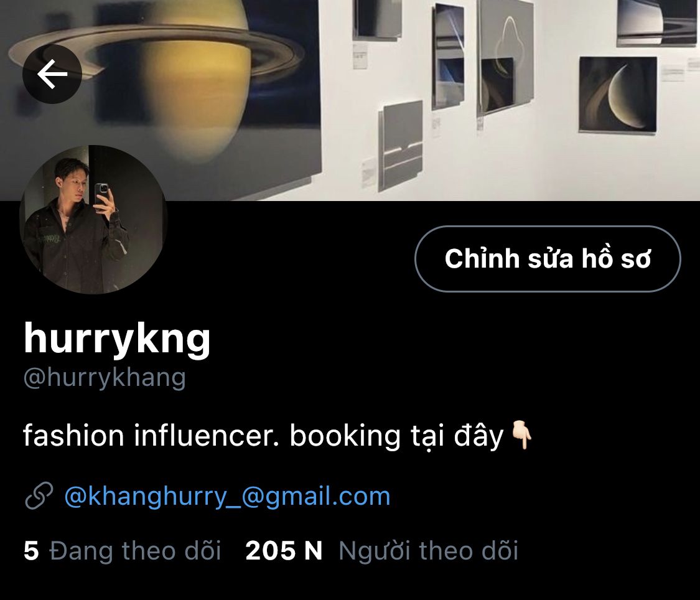Click the '205 N' followers count

point(284,550)
